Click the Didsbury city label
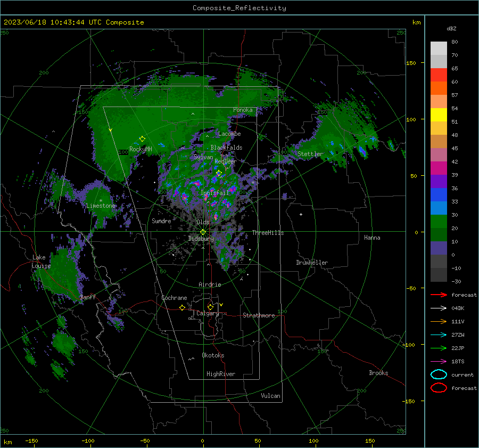 201,239
